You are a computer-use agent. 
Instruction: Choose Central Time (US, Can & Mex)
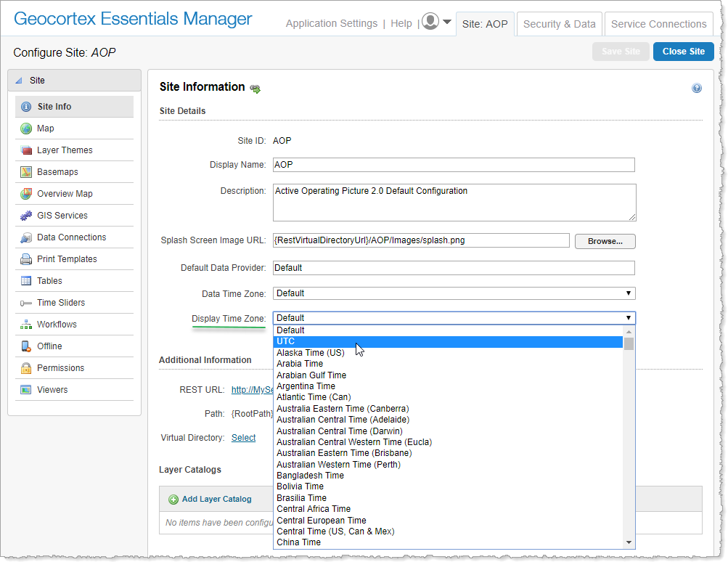448,532
